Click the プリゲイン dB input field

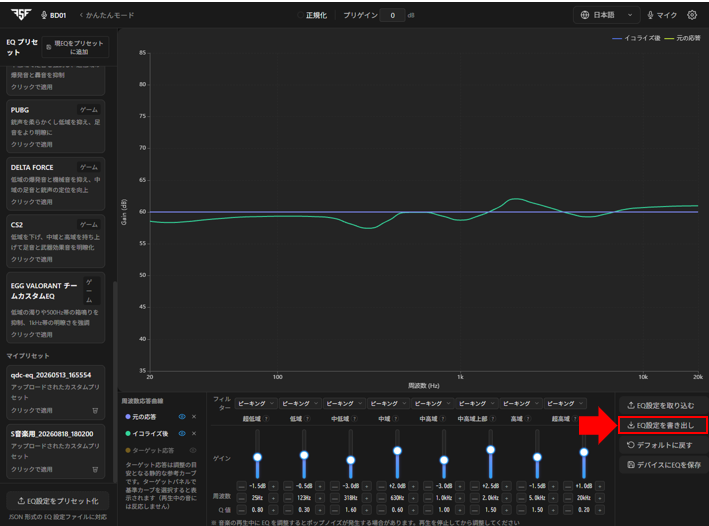tap(392, 15)
